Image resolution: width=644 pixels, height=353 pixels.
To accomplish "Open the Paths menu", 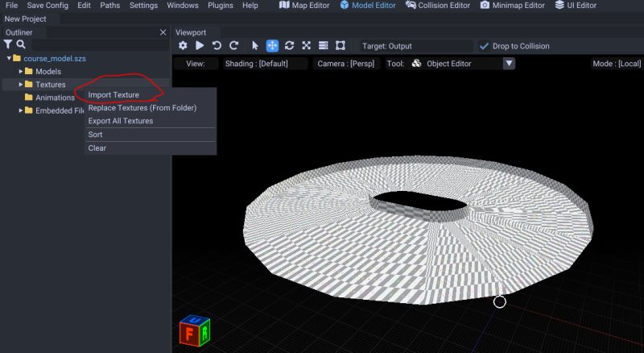I will click(110, 6).
